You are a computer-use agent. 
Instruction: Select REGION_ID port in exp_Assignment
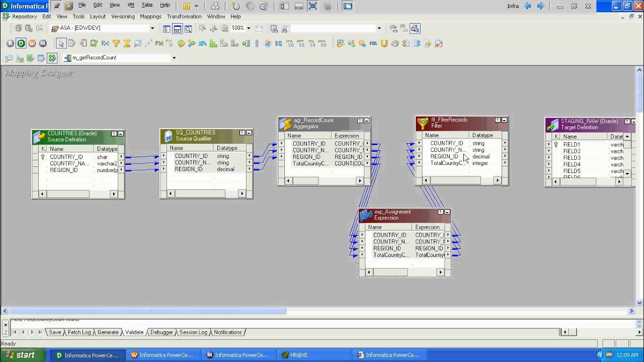(x=387, y=248)
